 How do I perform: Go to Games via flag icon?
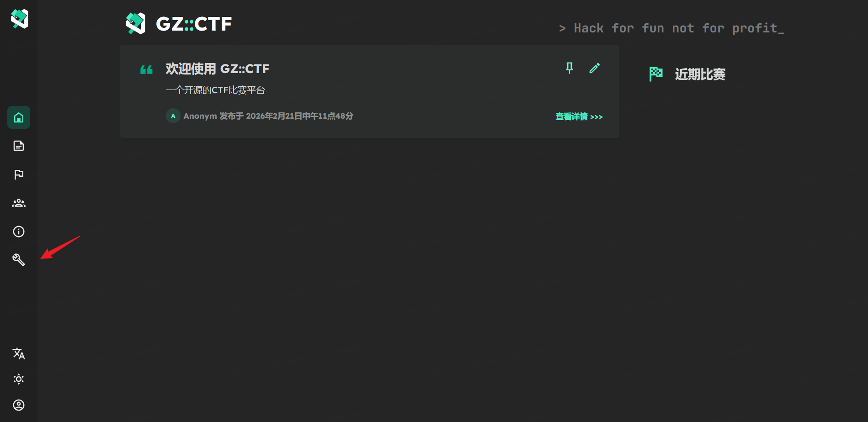click(19, 174)
